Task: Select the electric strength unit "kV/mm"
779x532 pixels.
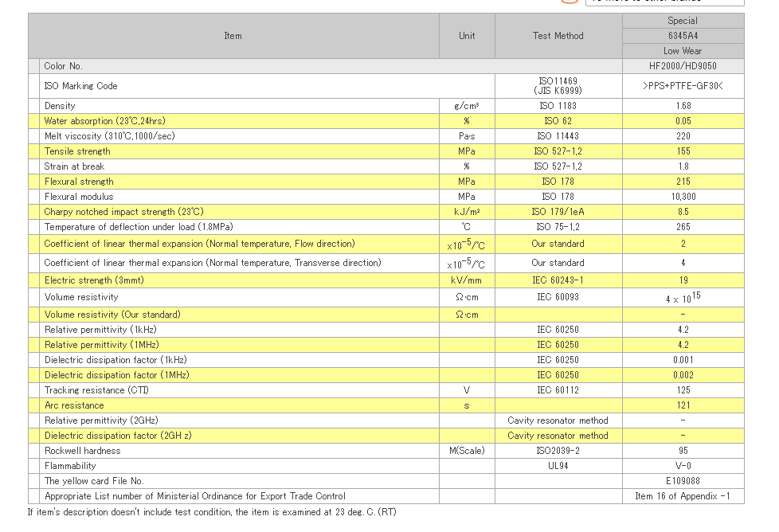Action: (x=467, y=280)
